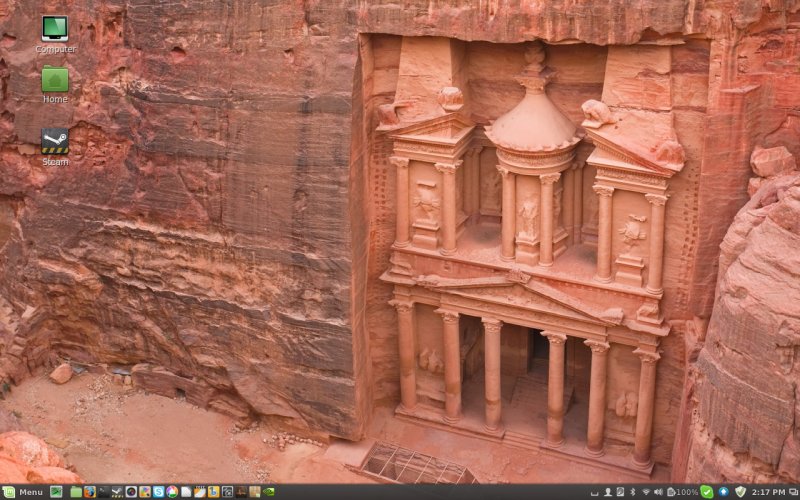The height and width of the screenshot is (500, 800).
Task: Click the blue upload arrow tray icon
Action: 723,492
